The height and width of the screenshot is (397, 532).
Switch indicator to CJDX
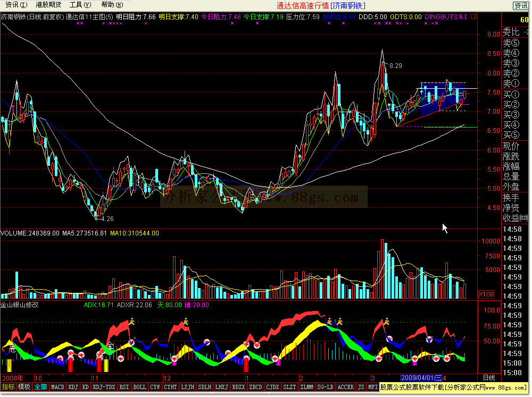tap(272, 387)
